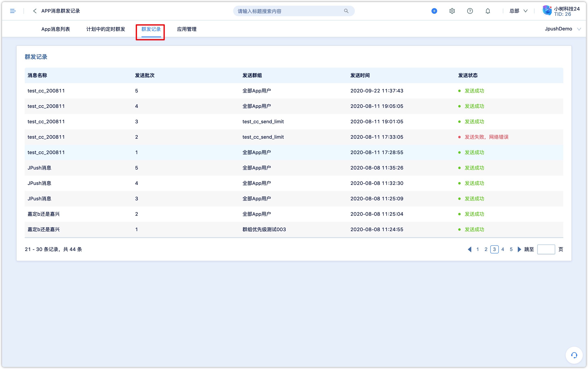
Task: Click test_cc_send_limit in the 19:01:05 row
Action: (x=263, y=121)
